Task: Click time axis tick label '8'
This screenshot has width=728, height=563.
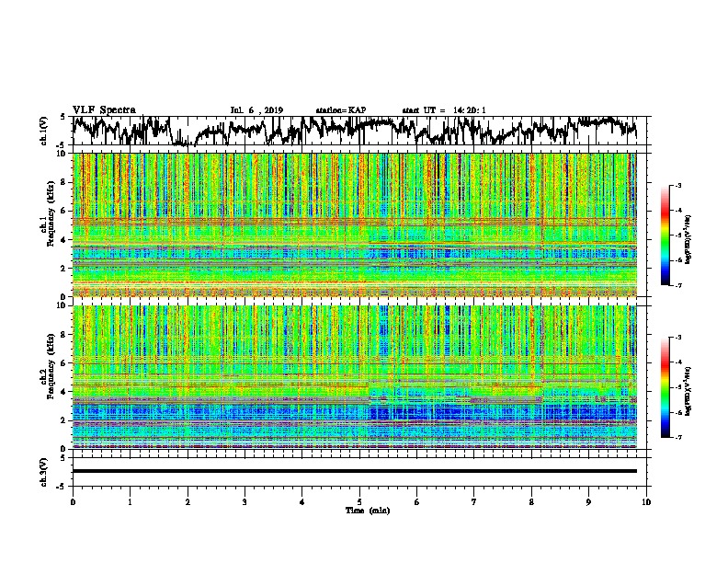Action: tap(531, 502)
